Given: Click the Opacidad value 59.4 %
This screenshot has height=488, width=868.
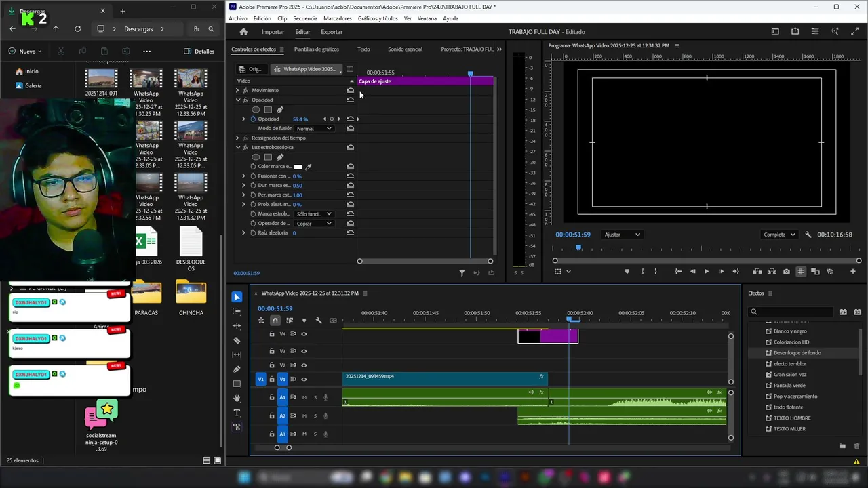Looking at the screenshot, I should pyautogui.click(x=300, y=119).
